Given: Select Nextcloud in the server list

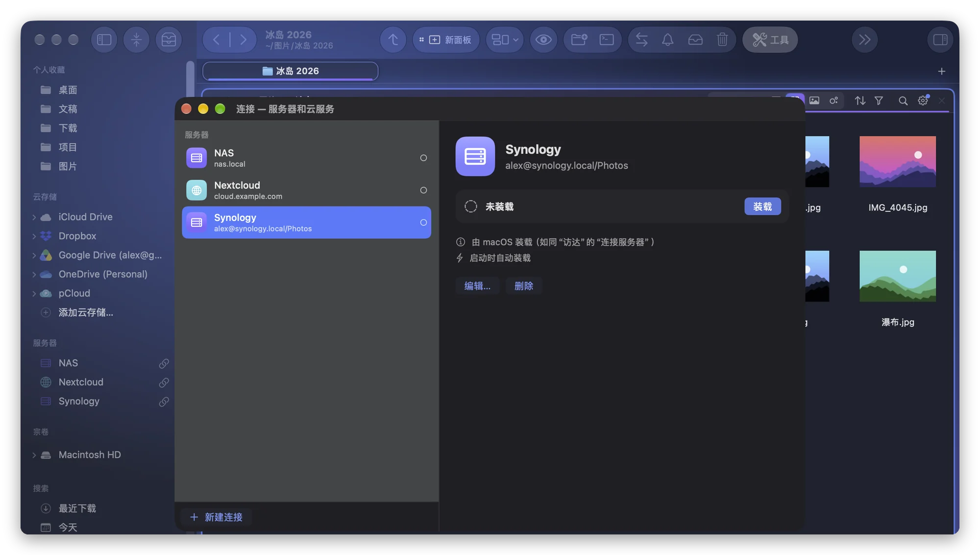Looking at the screenshot, I should click(307, 190).
